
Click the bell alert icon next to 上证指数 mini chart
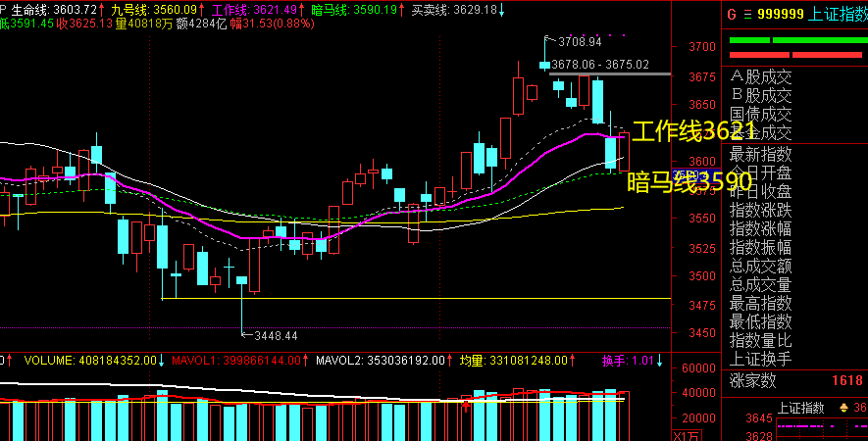[843, 408]
